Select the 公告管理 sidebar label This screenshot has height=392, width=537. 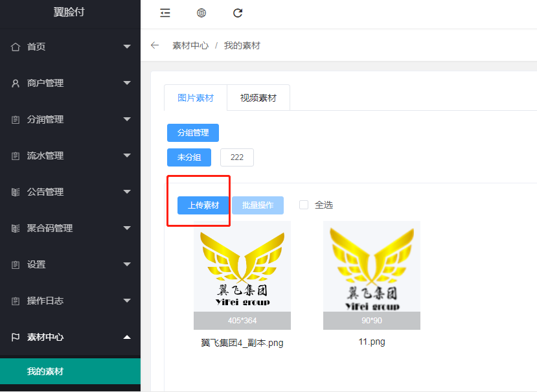45,192
